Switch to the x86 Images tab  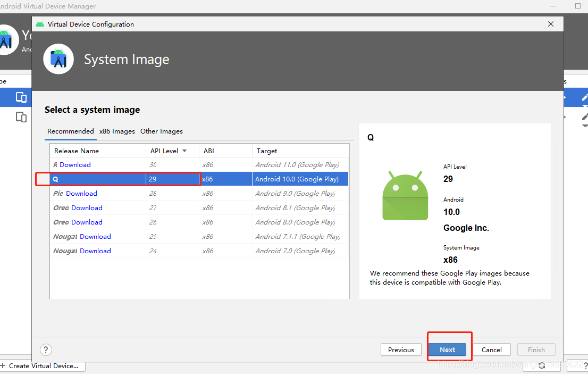click(x=117, y=131)
